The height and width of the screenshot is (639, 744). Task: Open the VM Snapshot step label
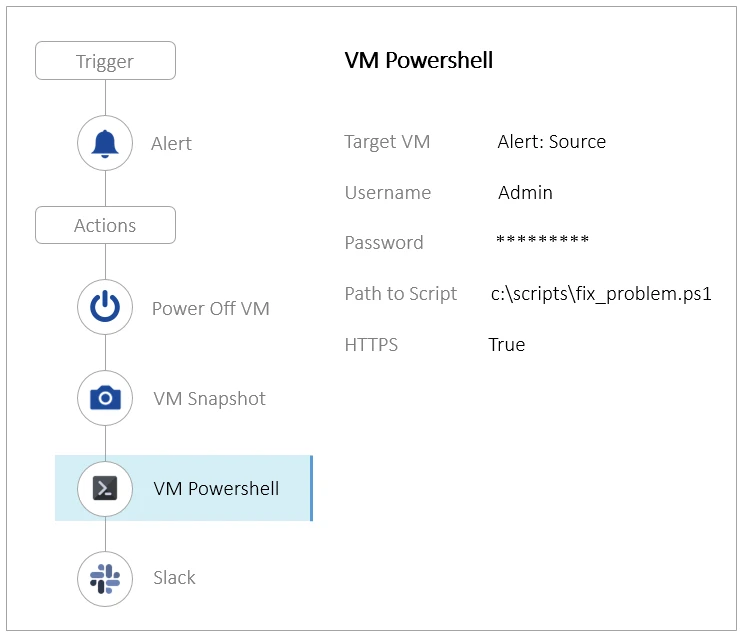[209, 399]
